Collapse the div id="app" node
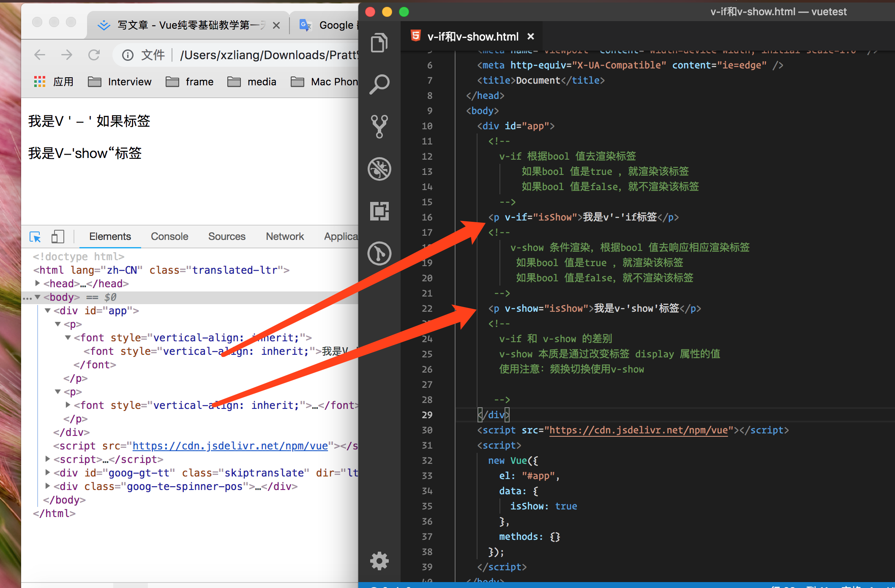This screenshot has width=895, height=588. [48, 310]
